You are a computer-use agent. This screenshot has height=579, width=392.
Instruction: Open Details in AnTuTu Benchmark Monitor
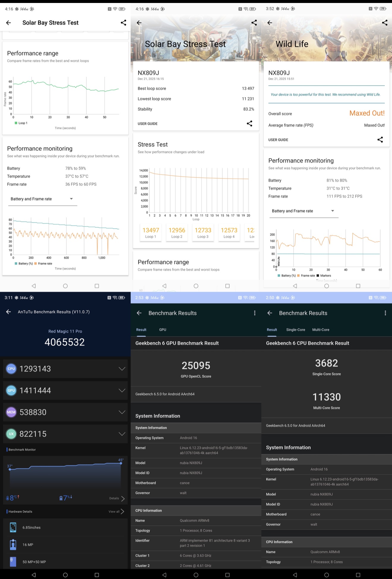pyautogui.click(x=117, y=498)
